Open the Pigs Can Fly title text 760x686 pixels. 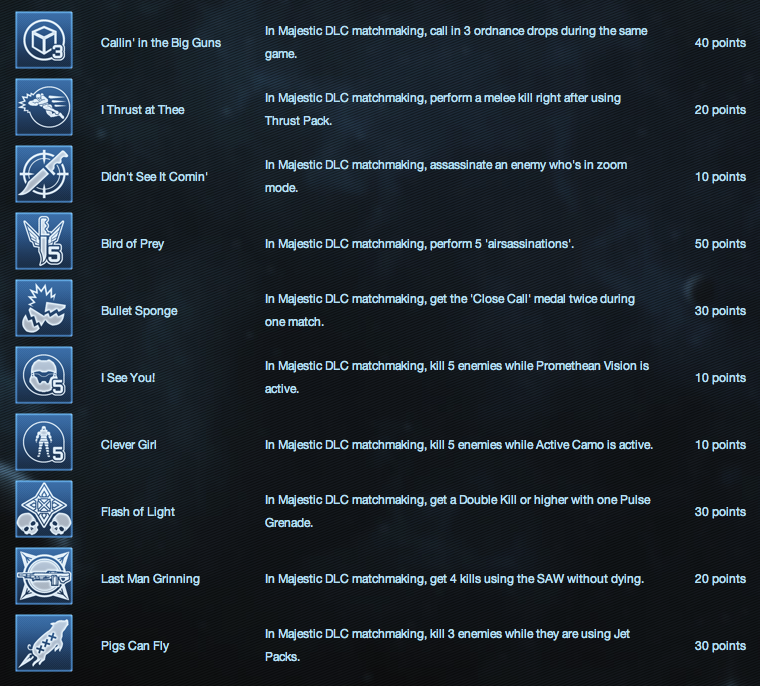pyautogui.click(x=135, y=646)
